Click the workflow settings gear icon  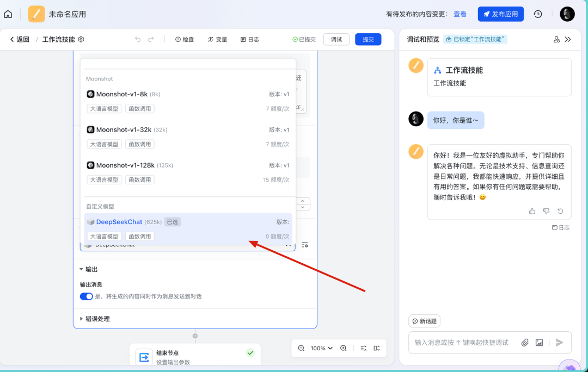tap(81, 39)
